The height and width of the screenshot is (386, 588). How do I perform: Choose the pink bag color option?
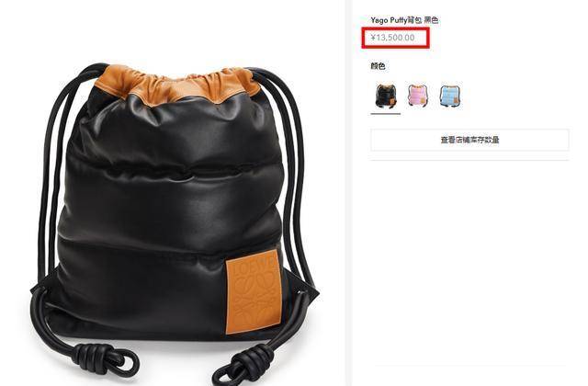417,96
